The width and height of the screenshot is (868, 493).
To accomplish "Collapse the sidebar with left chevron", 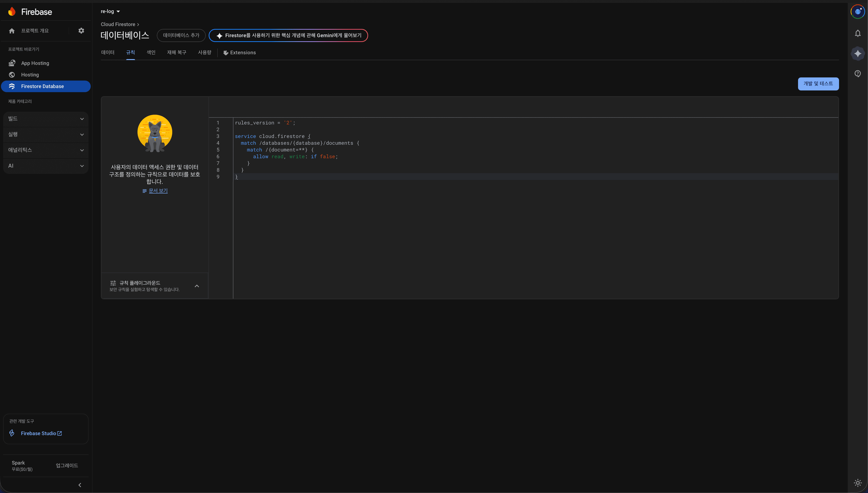I will click(80, 485).
